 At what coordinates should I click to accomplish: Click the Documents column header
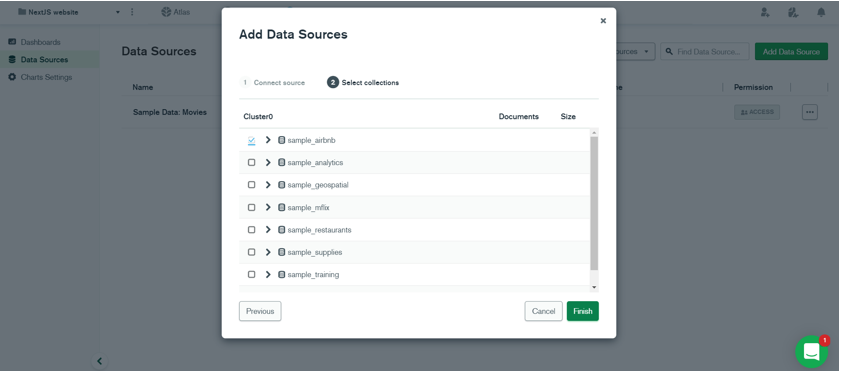pos(519,116)
